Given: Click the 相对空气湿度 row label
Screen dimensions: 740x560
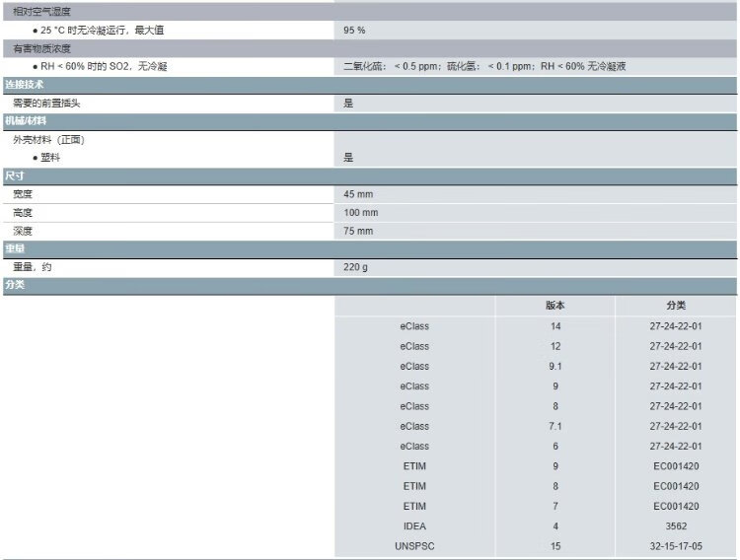Looking at the screenshot, I should tap(41, 11).
